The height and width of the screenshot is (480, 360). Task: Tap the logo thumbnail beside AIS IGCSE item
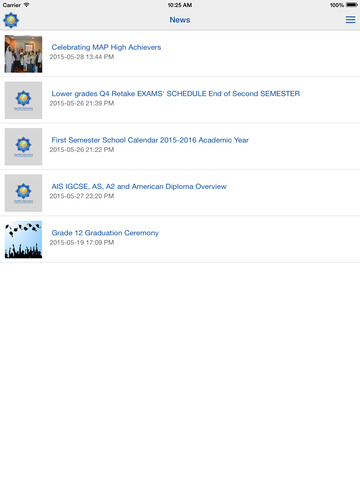pos(23,193)
